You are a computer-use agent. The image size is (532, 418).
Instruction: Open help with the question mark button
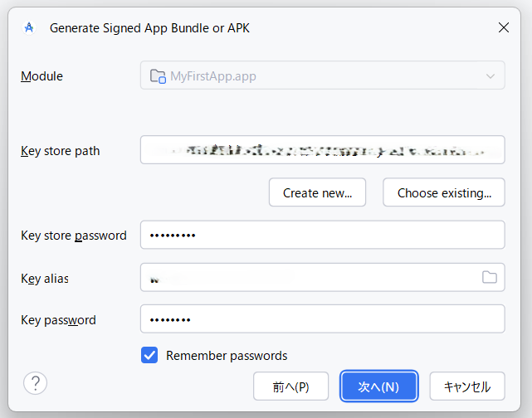pyautogui.click(x=36, y=383)
